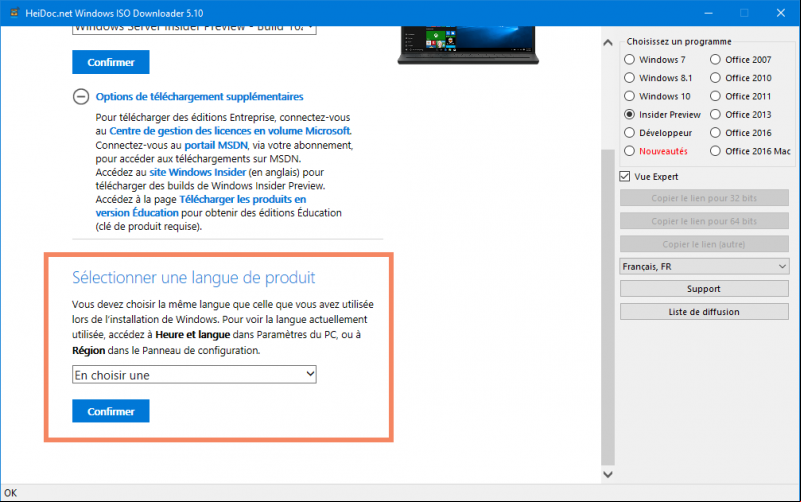Screen dimensions: 801x502
Task: Minimize the ISO Downloader window
Action: point(708,13)
